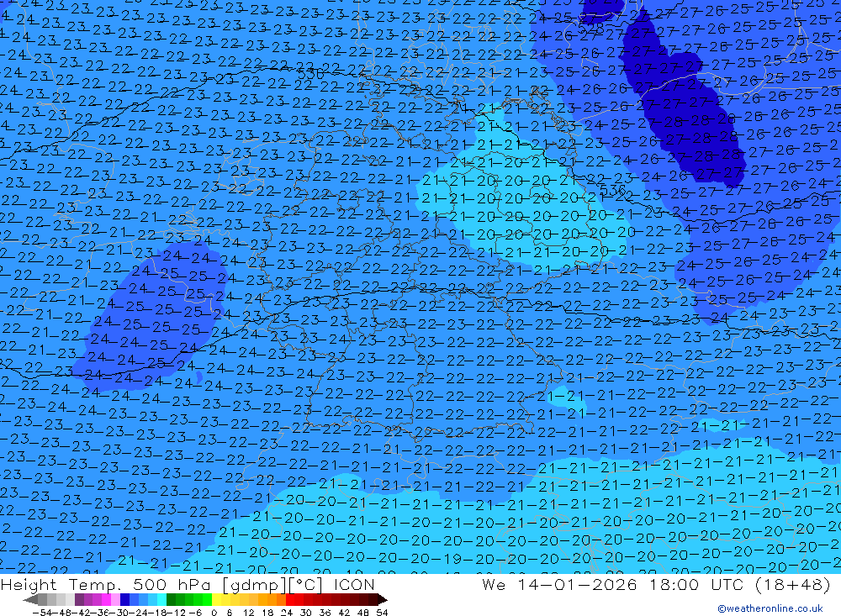Click the '0' legend scale value
Screen dimensions: 841x616
[214, 613]
